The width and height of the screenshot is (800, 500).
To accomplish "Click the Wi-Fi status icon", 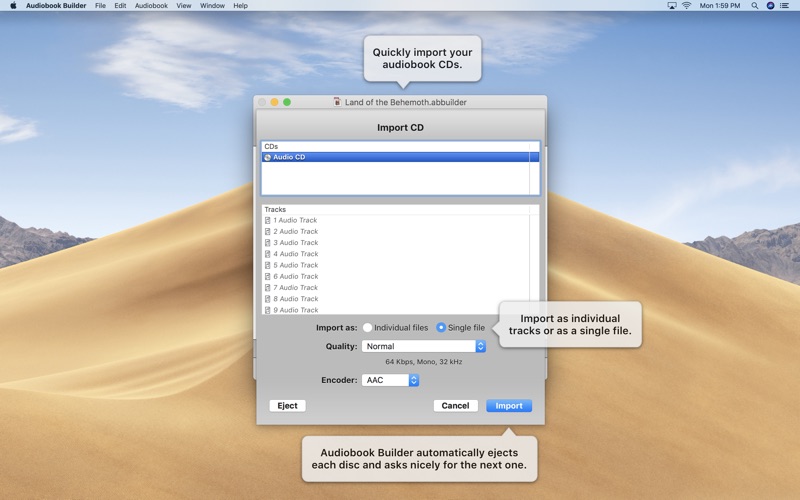I will 687,6.
